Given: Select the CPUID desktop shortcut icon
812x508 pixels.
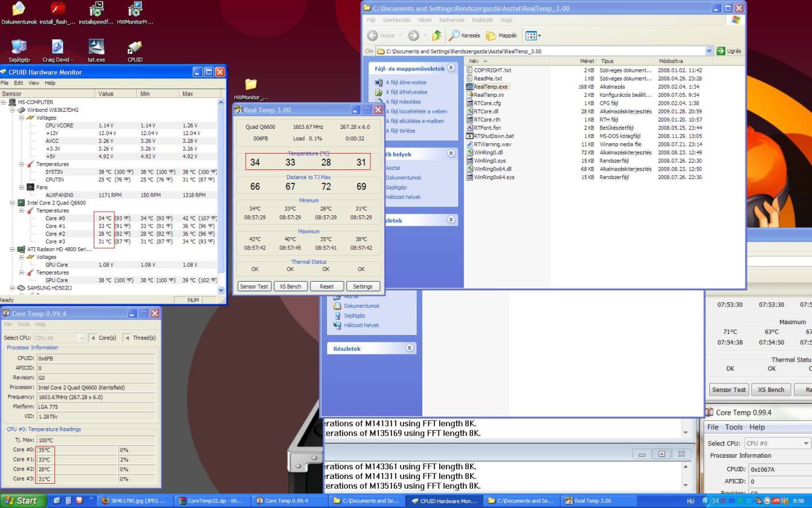Looking at the screenshot, I should pyautogui.click(x=135, y=51).
